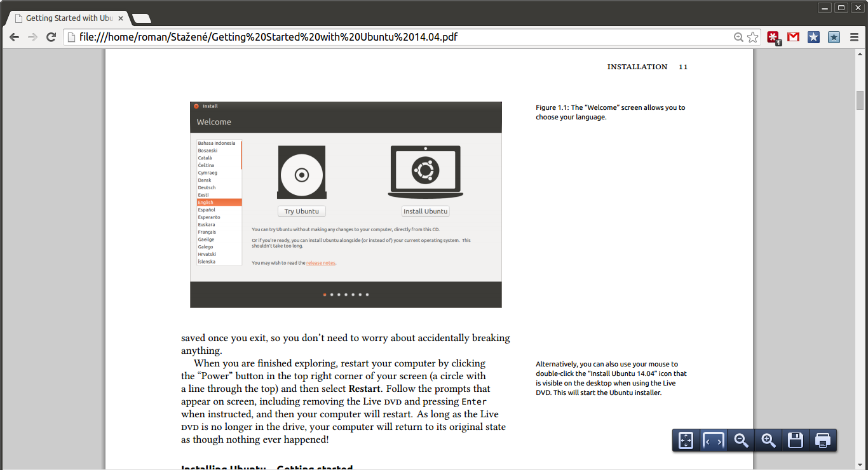
Task: Close the Getting Started with Ubuntu tab
Action: (121, 18)
